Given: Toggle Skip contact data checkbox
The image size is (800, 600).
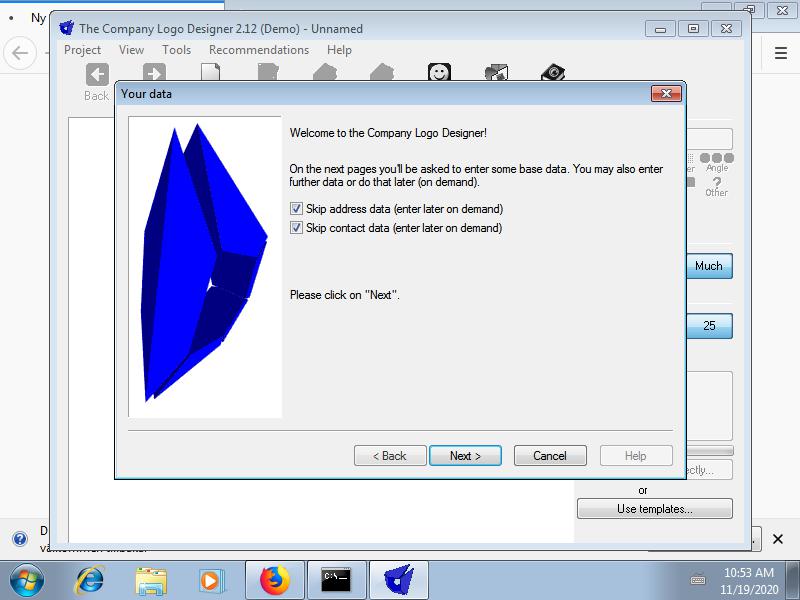Looking at the screenshot, I should [x=296, y=228].
